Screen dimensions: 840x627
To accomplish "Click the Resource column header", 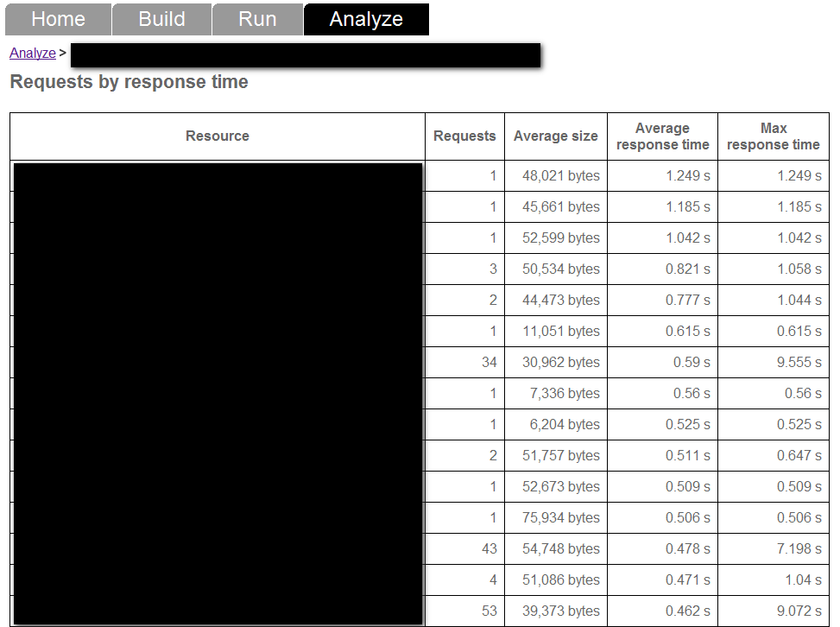I will pos(218,136).
